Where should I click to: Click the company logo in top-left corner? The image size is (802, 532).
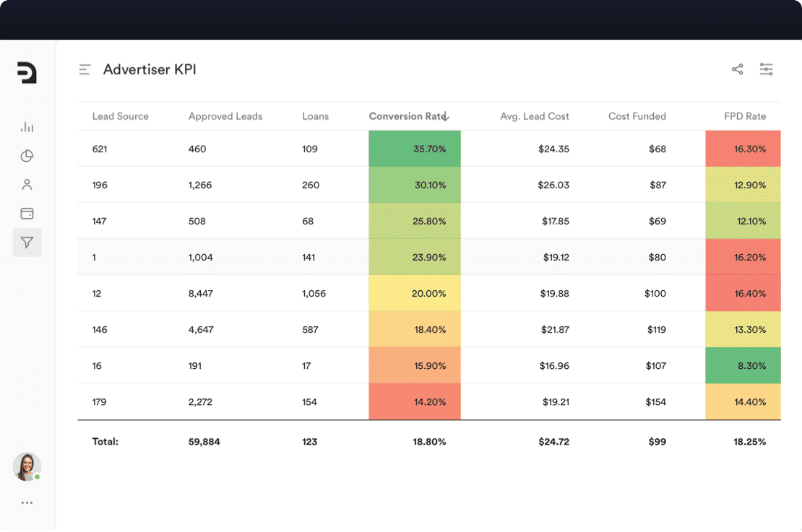point(27,72)
